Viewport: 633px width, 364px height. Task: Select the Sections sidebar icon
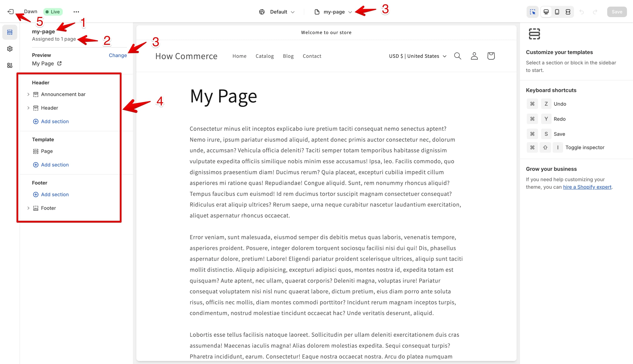click(10, 32)
